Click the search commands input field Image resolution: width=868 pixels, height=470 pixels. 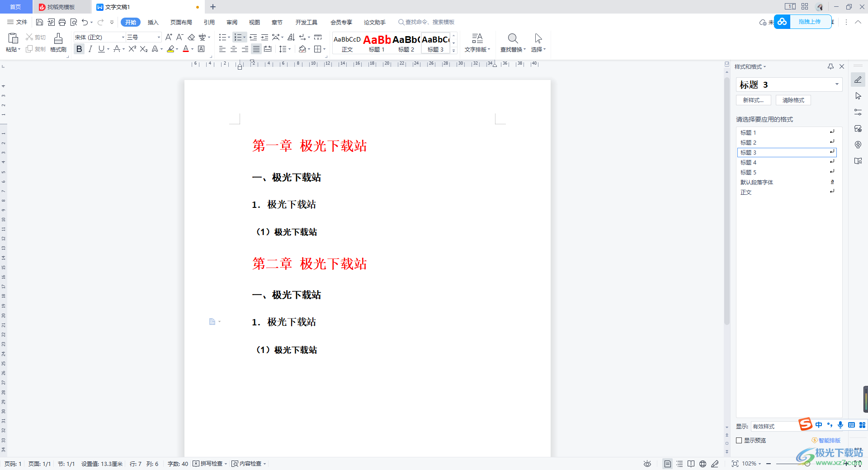click(427, 22)
